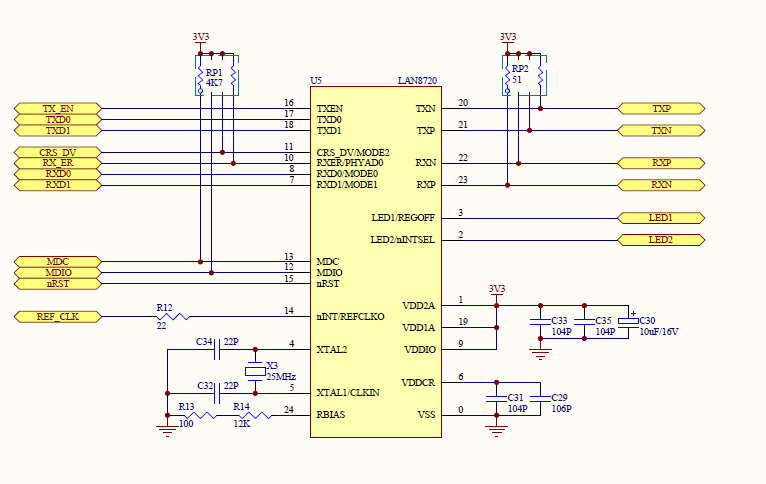The image size is (766, 484).
Task: Click the 3V3 power symbol above RP2
Action: click(508, 40)
